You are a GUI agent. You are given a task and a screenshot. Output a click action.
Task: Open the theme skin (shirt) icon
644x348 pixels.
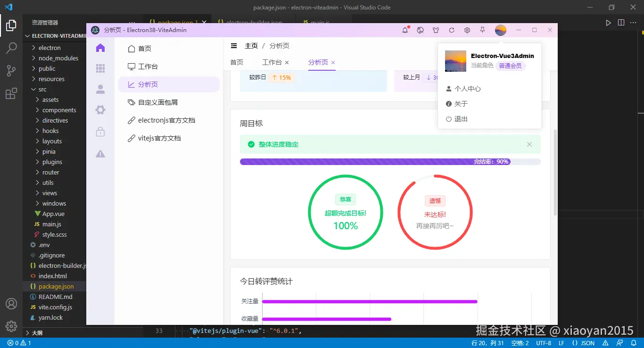pyautogui.click(x=436, y=30)
